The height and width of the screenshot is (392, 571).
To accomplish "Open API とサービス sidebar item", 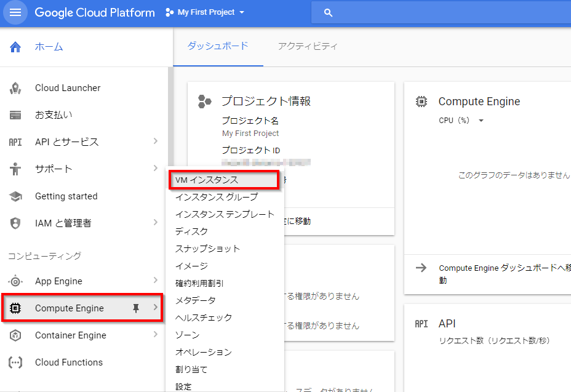I will pos(67,142).
